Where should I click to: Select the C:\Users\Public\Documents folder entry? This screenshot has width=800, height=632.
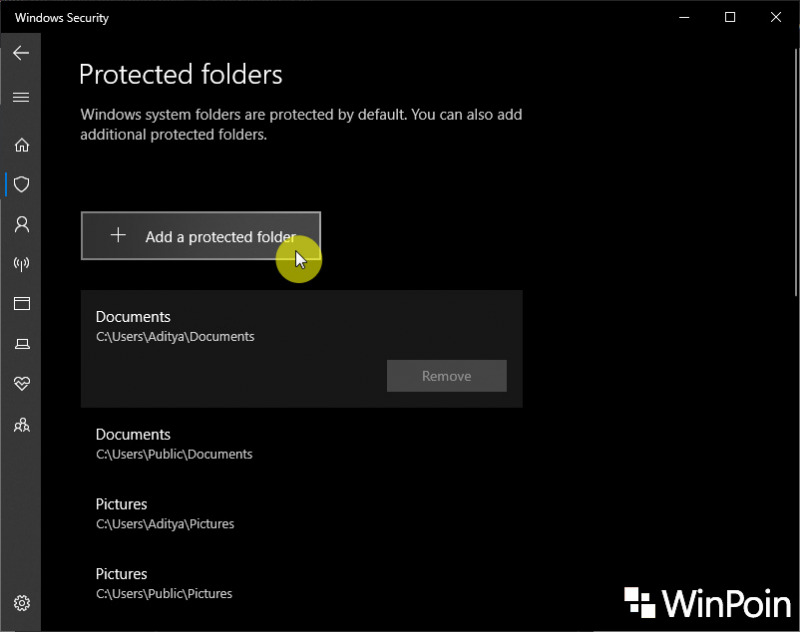click(302, 444)
